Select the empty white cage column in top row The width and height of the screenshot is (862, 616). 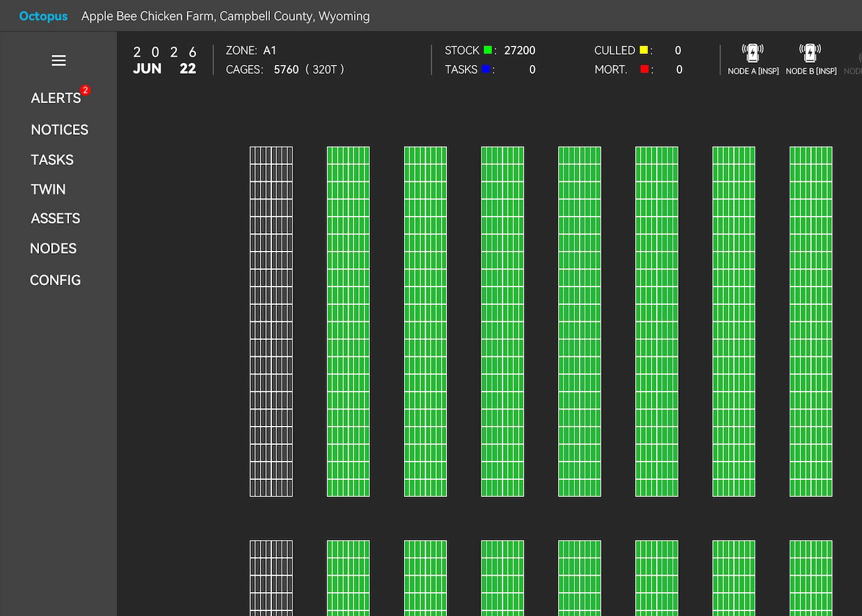(x=271, y=321)
